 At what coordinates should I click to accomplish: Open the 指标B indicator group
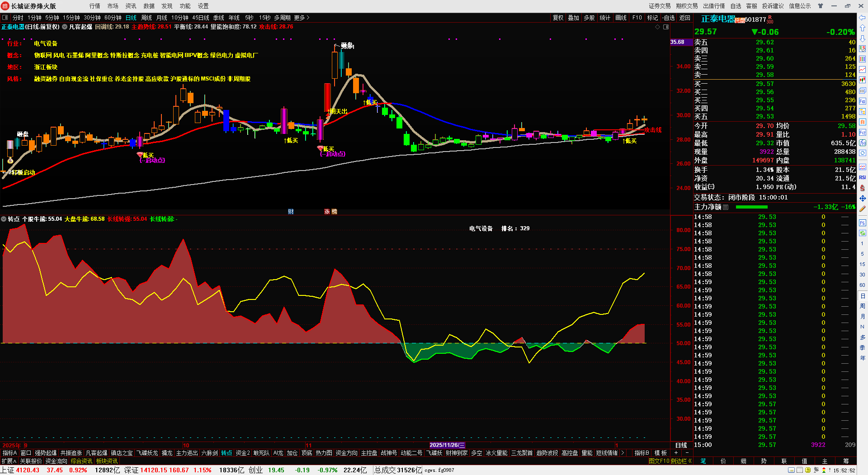642,453
